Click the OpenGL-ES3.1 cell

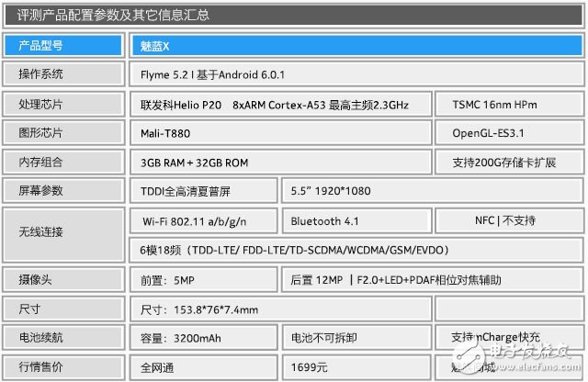coord(508,133)
